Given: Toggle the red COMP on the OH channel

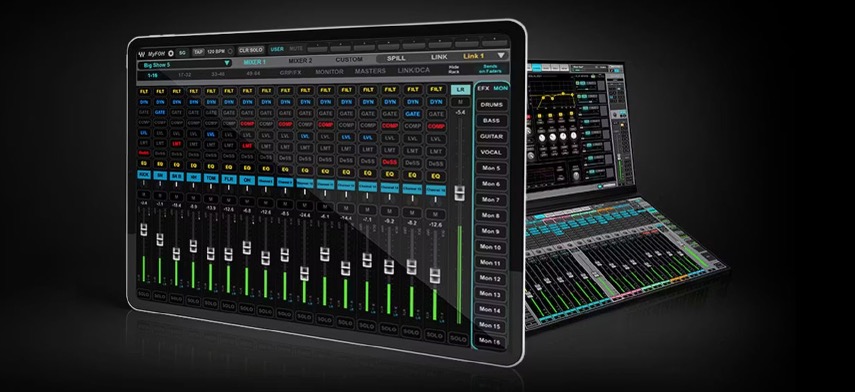Looking at the screenshot, I should click(x=248, y=124).
